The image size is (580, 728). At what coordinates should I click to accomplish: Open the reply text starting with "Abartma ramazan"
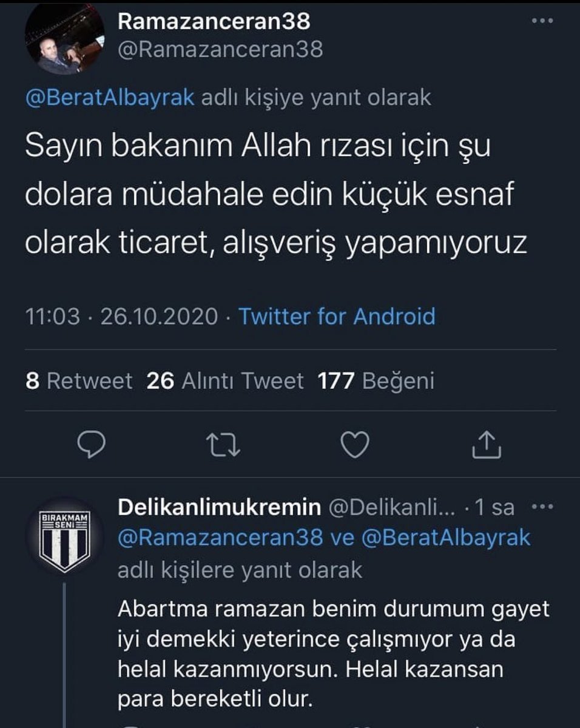click(x=333, y=653)
